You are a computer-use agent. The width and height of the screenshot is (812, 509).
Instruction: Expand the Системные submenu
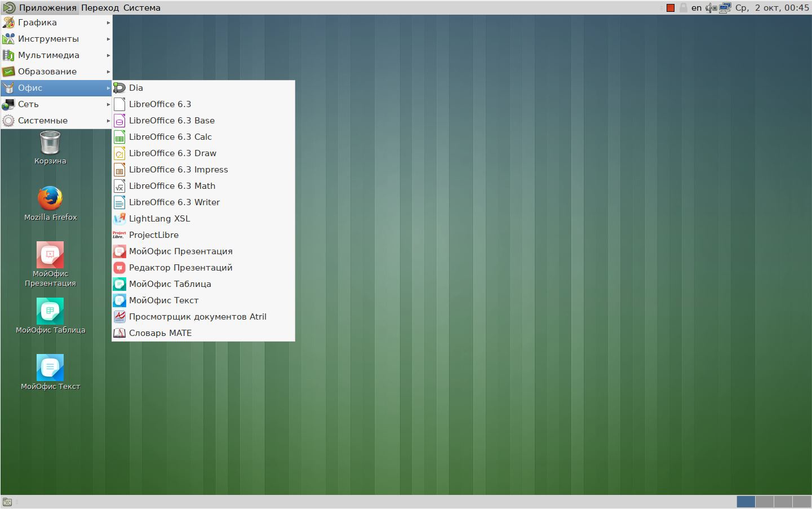point(56,121)
